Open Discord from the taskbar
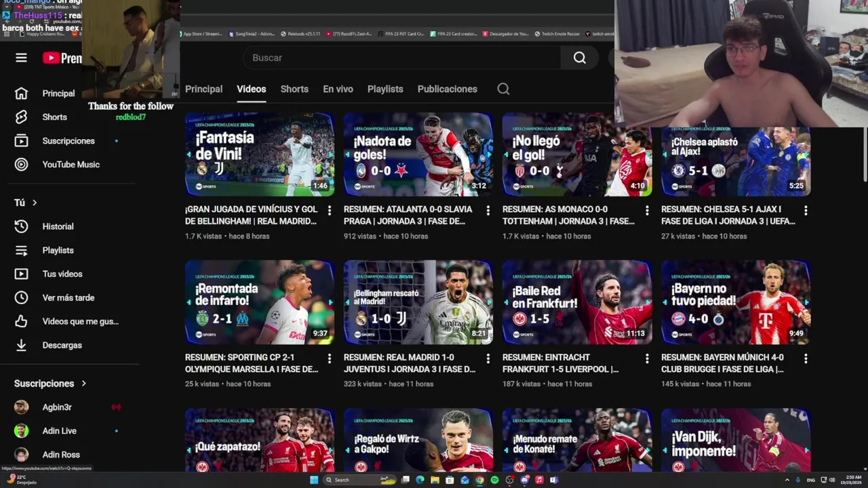 click(524, 480)
